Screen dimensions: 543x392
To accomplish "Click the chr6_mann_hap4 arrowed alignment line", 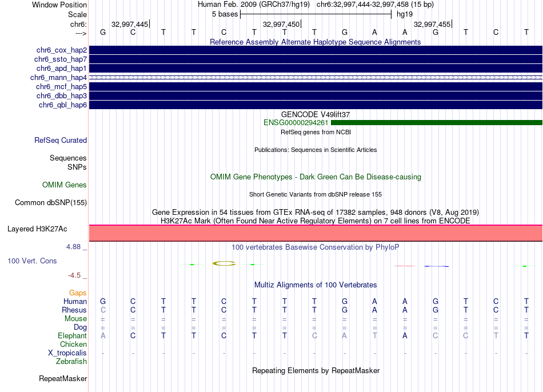I will pos(316,78).
